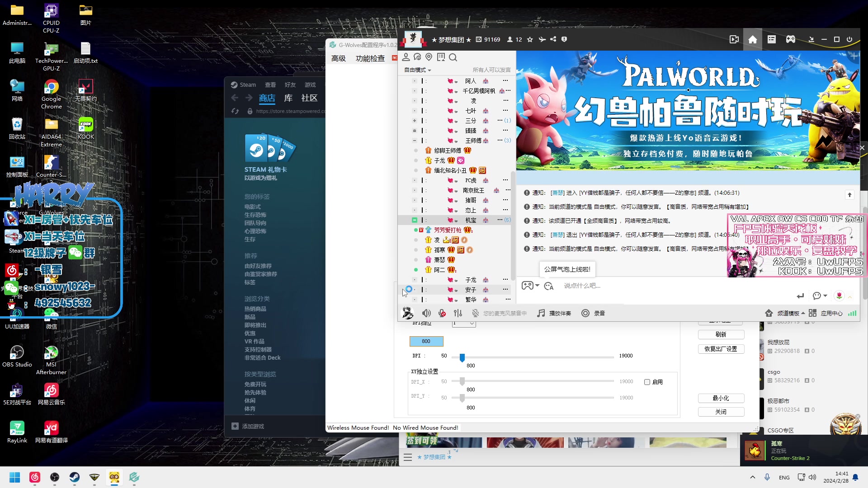The width and height of the screenshot is (868, 488).
Task: Click the tulip flower gift icon in chat
Action: tap(839, 296)
